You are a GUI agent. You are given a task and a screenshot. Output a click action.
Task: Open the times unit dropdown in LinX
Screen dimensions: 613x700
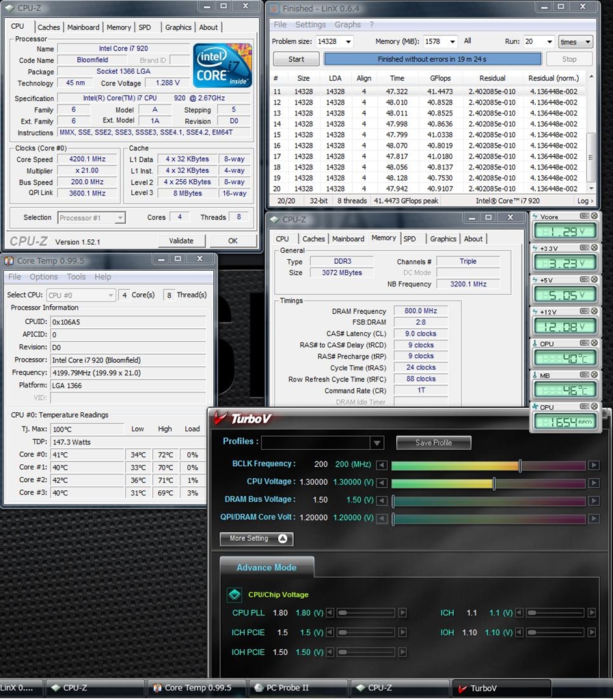point(575,42)
